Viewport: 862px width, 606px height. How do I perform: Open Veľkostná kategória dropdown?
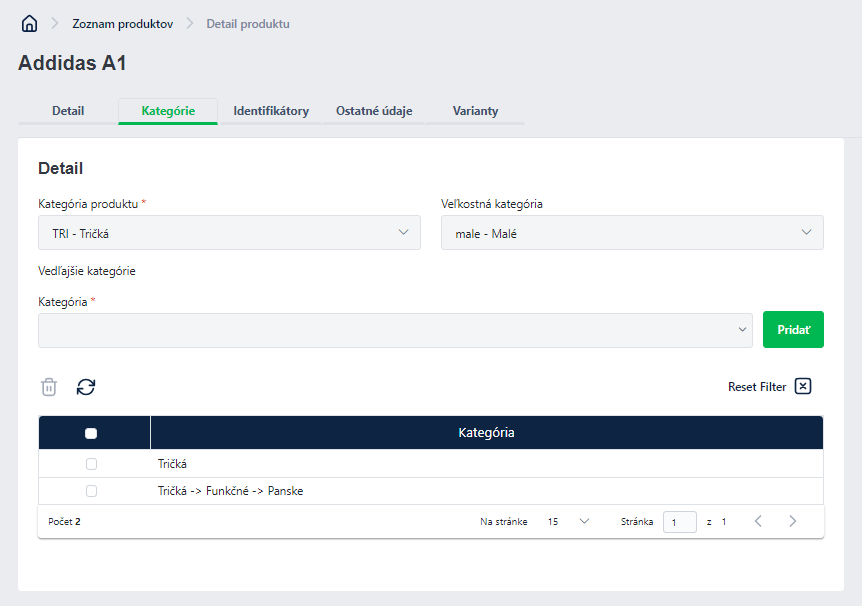point(632,233)
